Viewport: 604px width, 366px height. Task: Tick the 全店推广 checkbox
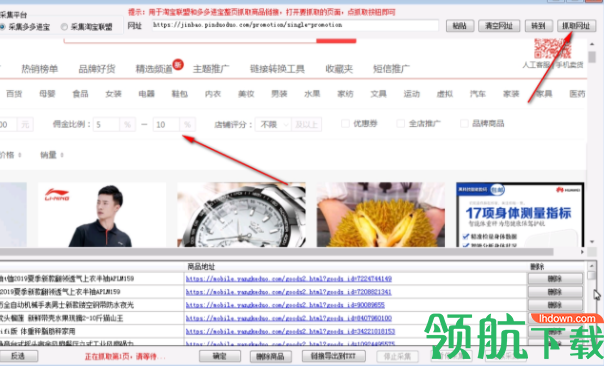pyautogui.click(x=401, y=124)
